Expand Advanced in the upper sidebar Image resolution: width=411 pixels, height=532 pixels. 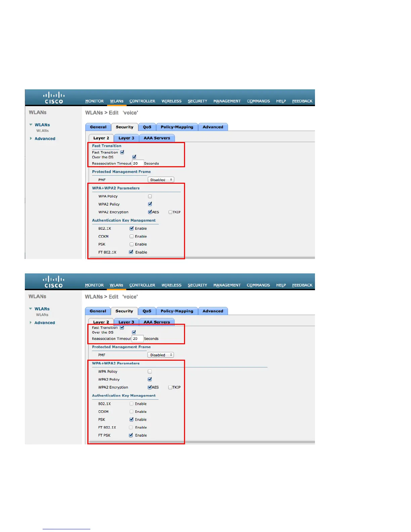[31, 138]
